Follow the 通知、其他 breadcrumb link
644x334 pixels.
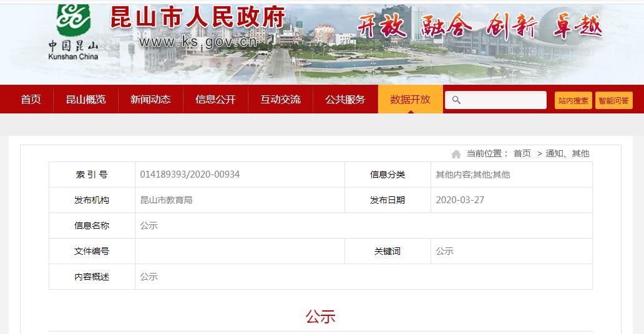[567, 153]
